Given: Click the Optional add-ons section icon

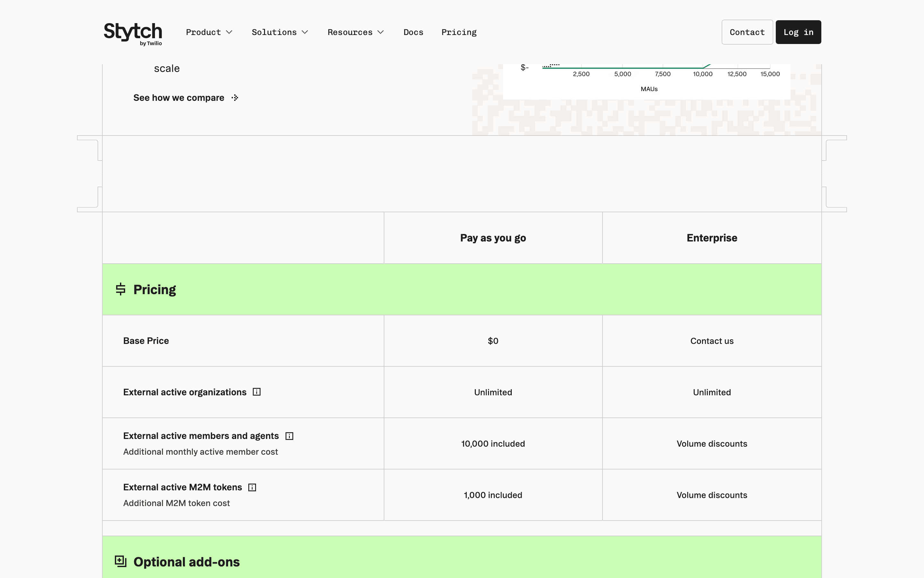Looking at the screenshot, I should 121,561.
